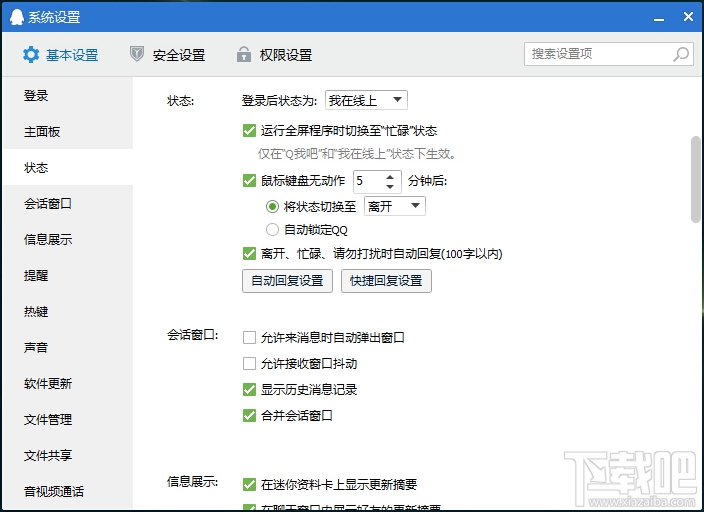The image size is (704, 512).
Task: Enable 允许接收窗口抖动 checkbox
Action: point(249,363)
